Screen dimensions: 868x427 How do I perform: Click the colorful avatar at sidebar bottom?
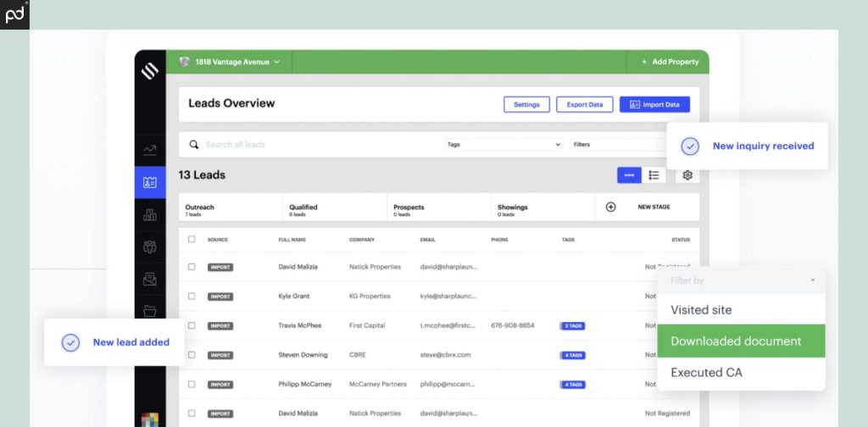150,419
